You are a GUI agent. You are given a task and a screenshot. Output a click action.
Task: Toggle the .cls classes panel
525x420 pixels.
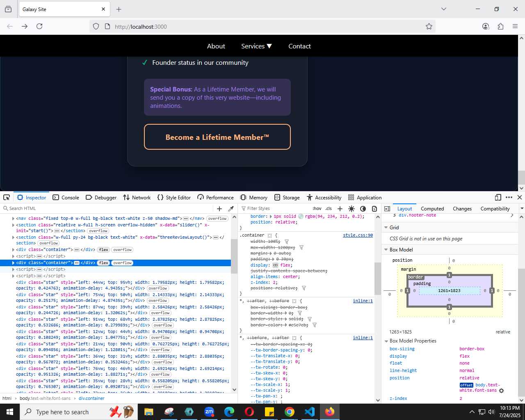pos(329,209)
